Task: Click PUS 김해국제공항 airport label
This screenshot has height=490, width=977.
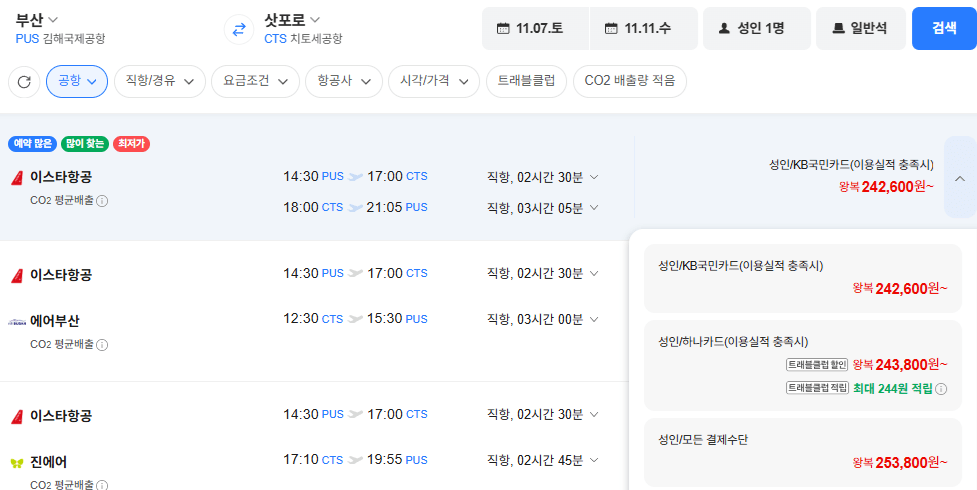Action: click(60, 39)
